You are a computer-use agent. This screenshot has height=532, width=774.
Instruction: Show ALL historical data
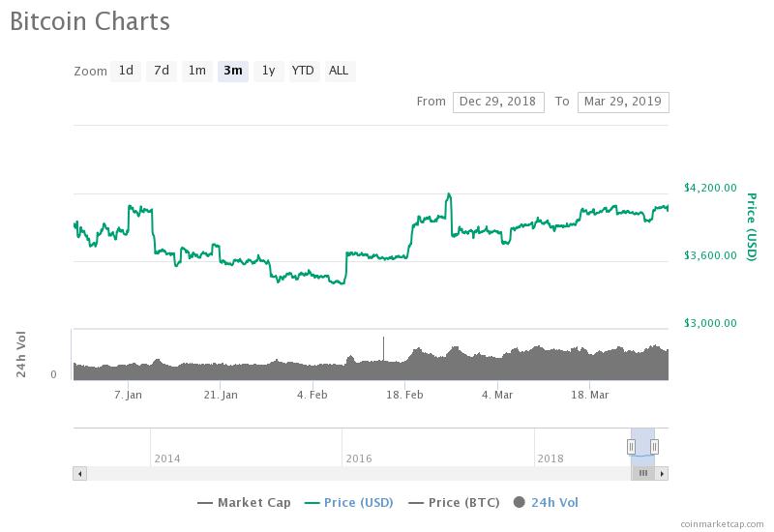click(x=339, y=71)
